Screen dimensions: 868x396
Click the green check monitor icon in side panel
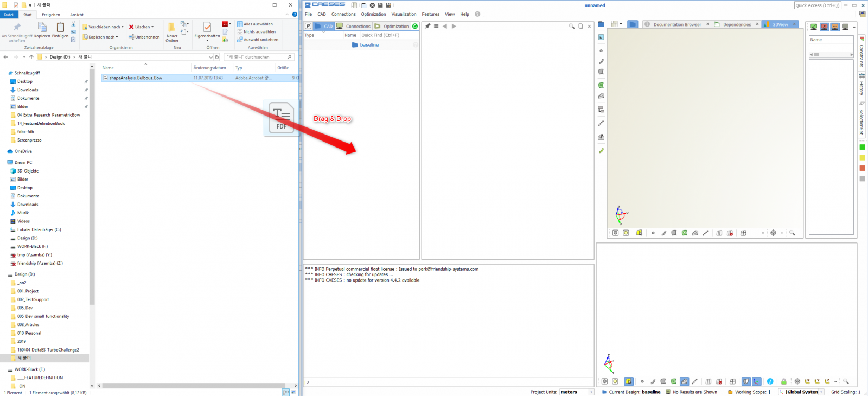[x=814, y=27]
